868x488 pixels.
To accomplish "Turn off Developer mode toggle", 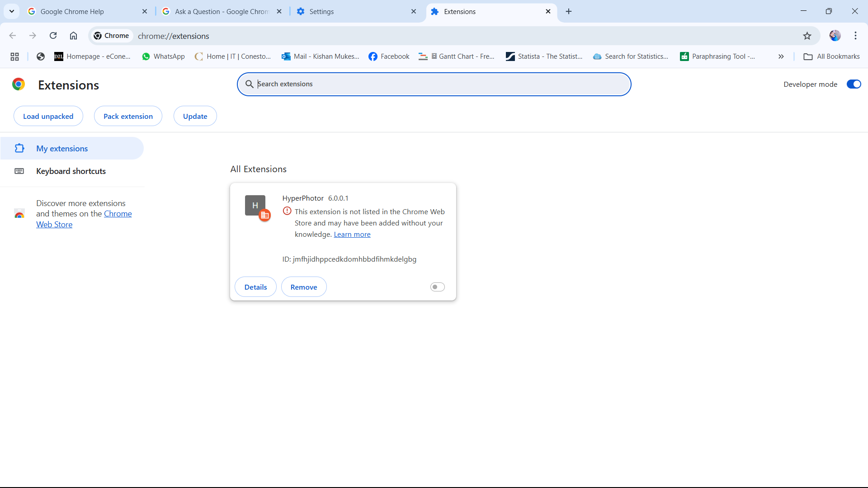I will pos(854,84).
